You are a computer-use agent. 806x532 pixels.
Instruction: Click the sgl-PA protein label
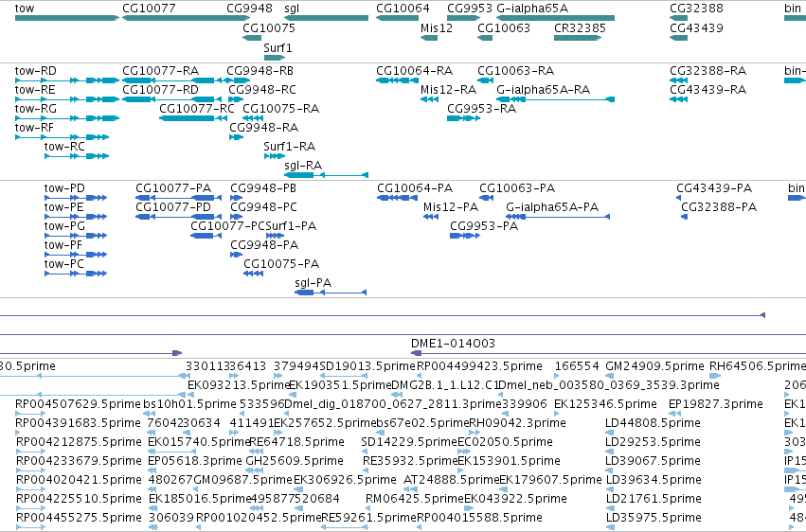pos(313,282)
